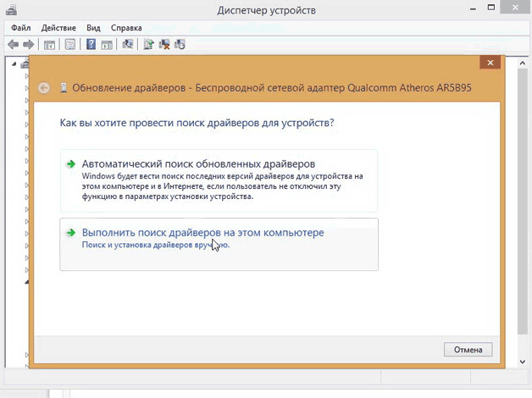
Task: Choose Автоматический поиск обновленных драйверов
Action: 219,180
